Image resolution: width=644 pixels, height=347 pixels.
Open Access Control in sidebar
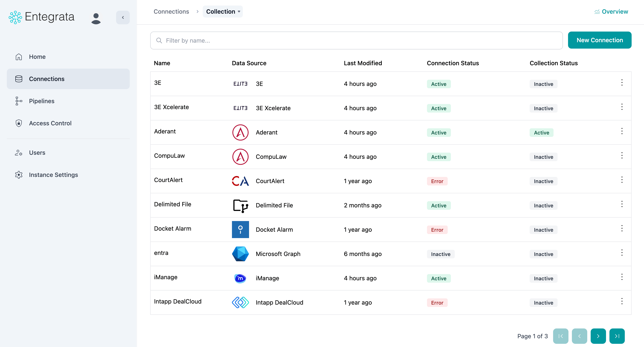pyautogui.click(x=68, y=123)
